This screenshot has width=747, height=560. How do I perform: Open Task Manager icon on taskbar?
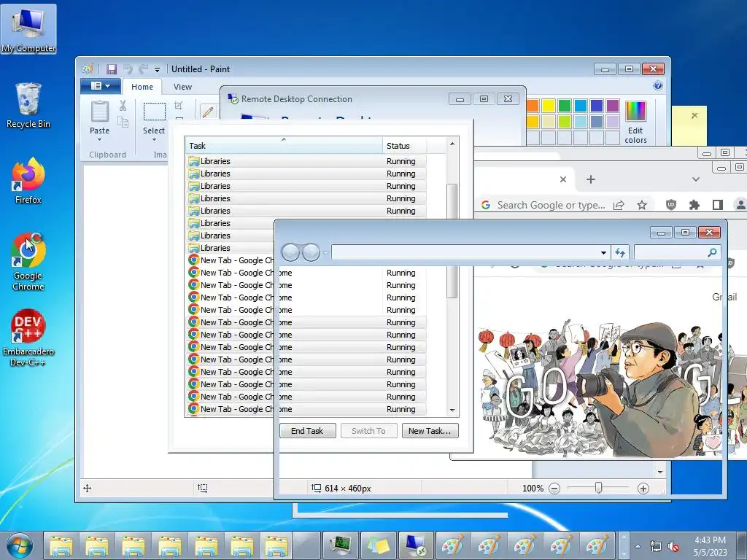pyautogui.click(x=341, y=545)
